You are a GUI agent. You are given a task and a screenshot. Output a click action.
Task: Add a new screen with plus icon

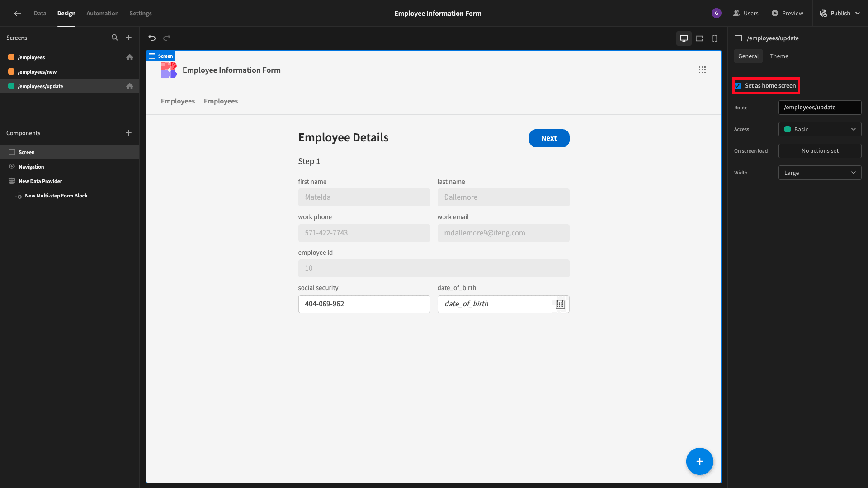point(129,38)
